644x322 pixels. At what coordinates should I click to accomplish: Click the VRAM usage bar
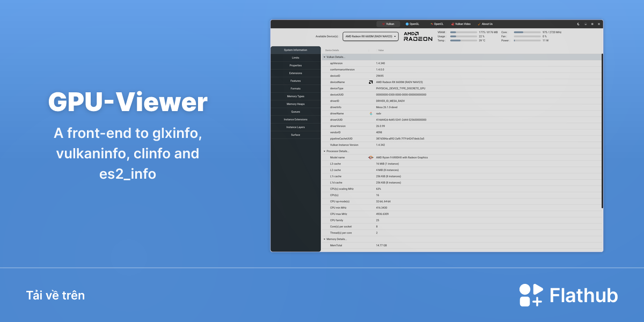(463, 32)
